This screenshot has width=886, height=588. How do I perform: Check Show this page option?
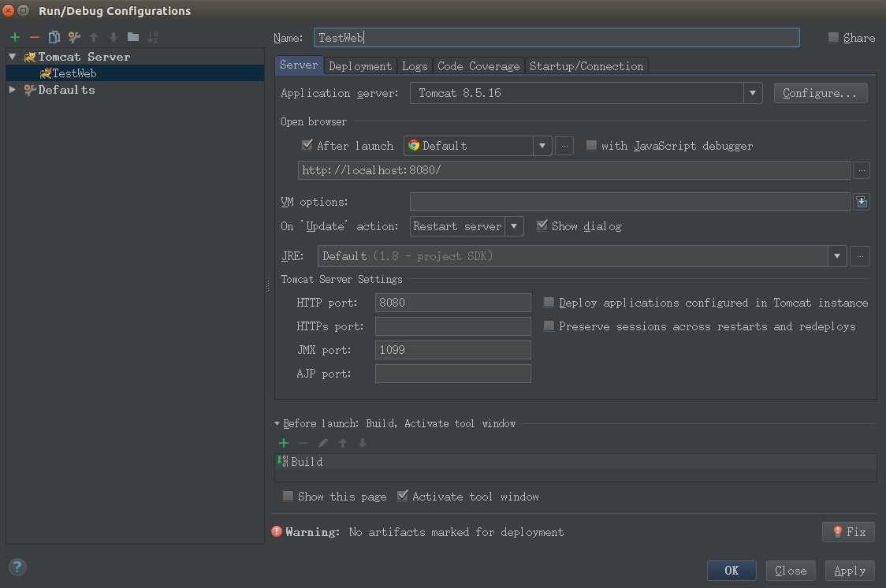point(288,496)
